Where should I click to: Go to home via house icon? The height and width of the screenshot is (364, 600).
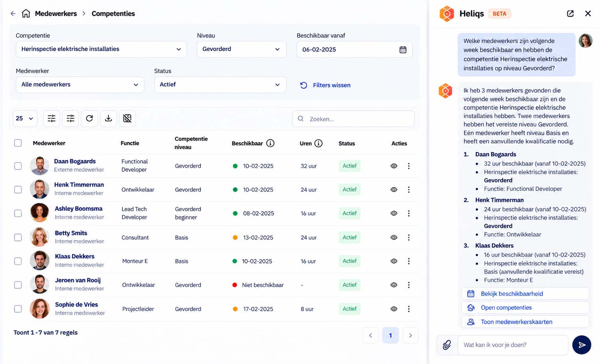[26, 14]
